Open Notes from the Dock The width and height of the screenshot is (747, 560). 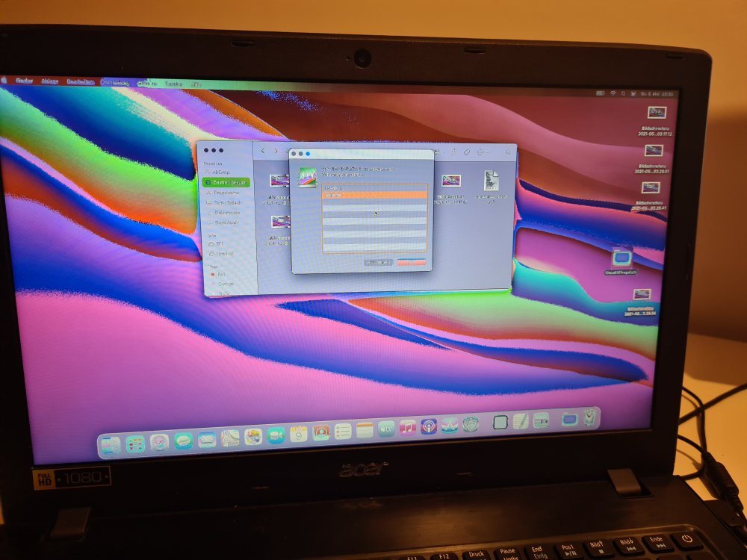(x=365, y=430)
